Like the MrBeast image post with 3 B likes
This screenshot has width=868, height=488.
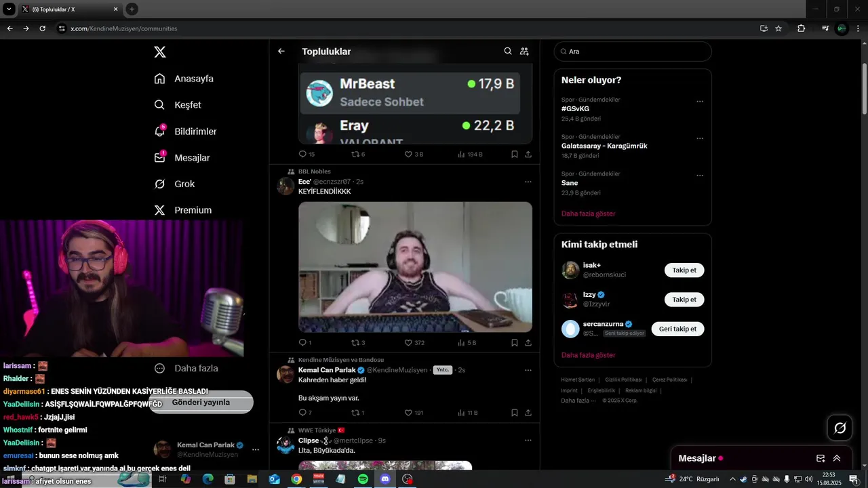(x=414, y=155)
